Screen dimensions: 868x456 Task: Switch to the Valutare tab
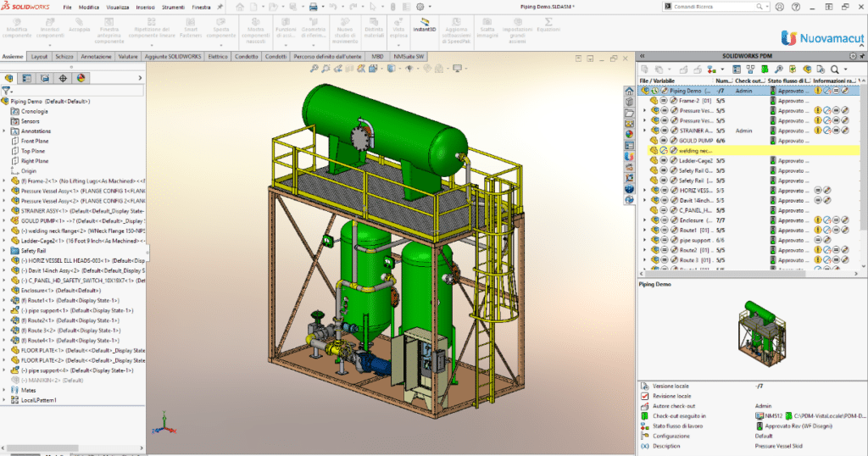point(128,57)
